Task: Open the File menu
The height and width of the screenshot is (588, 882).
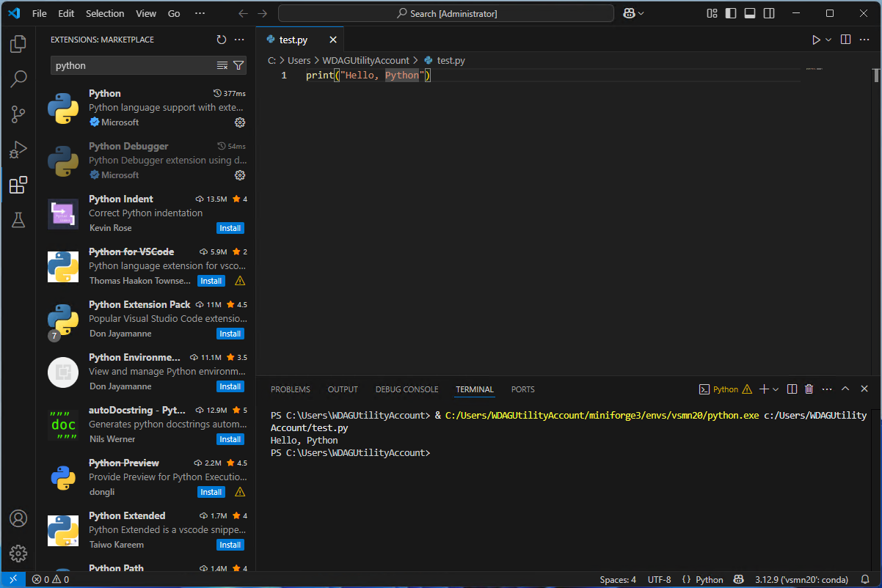Action: (40, 13)
